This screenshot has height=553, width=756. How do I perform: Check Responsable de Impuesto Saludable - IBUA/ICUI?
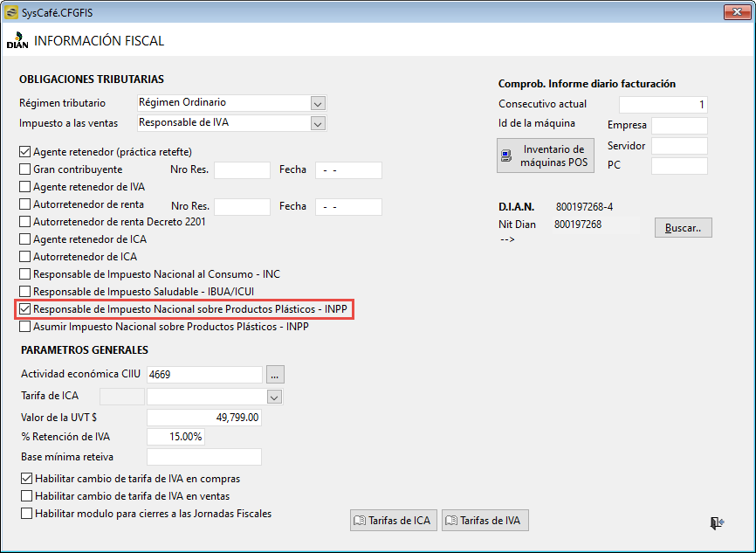24,292
